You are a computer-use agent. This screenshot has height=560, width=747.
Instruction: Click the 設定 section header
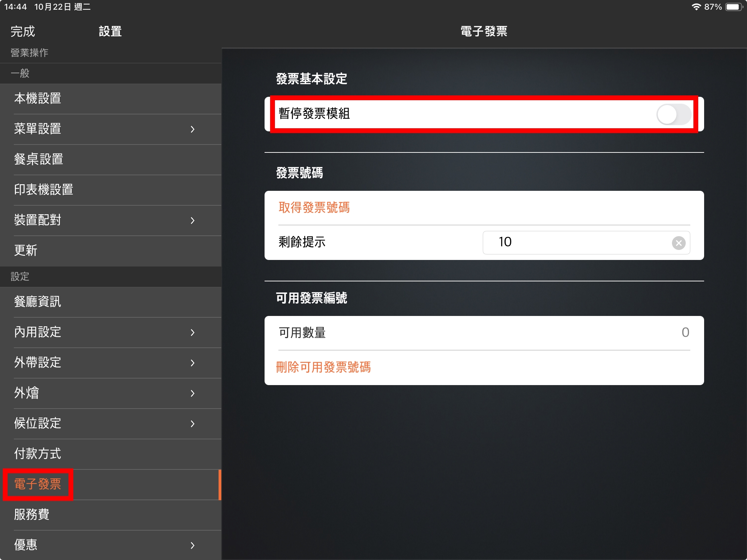[x=20, y=277]
